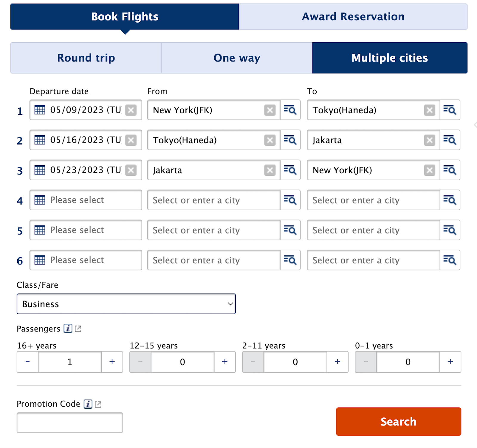The image size is (477, 448).
Task: Open calendar icon for flight 6 date
Action: pos(40,260)
